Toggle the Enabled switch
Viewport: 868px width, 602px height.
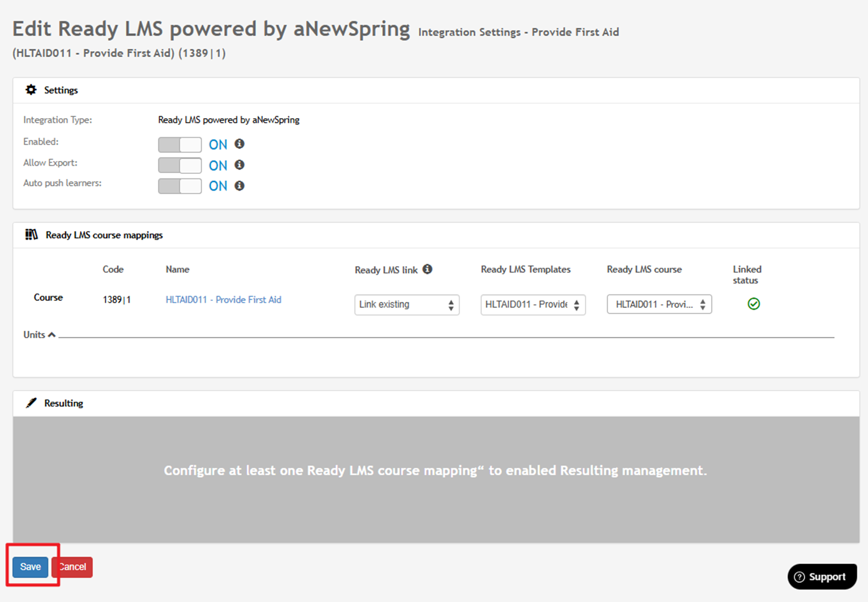click(x=180, y=145)
